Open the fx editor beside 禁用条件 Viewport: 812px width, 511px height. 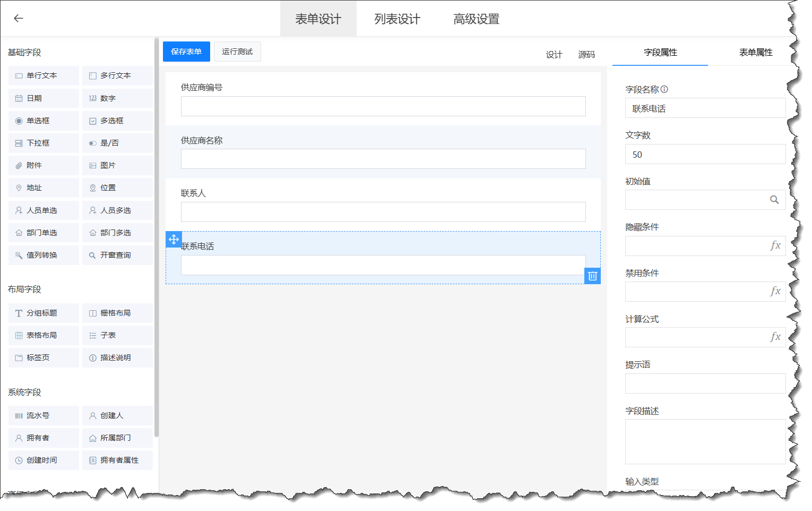[775, 291]
